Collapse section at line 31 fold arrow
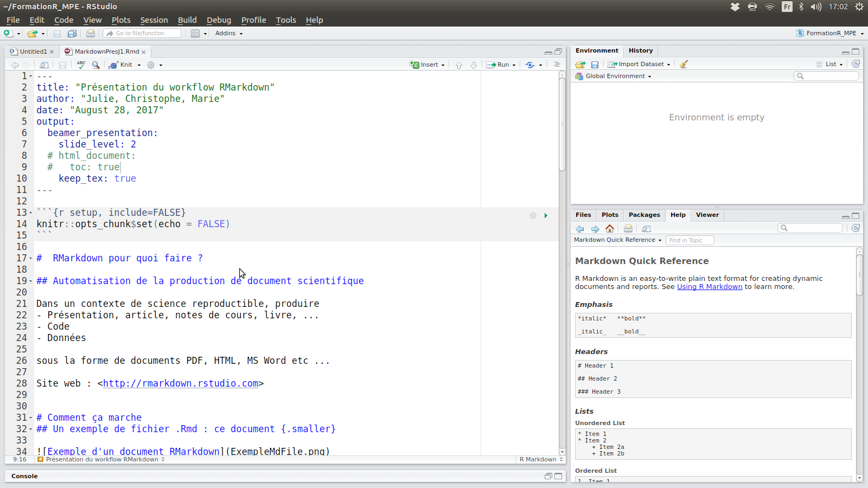This screenshot has height=488, width=868. pyautogui.click(x=30, y=418)
